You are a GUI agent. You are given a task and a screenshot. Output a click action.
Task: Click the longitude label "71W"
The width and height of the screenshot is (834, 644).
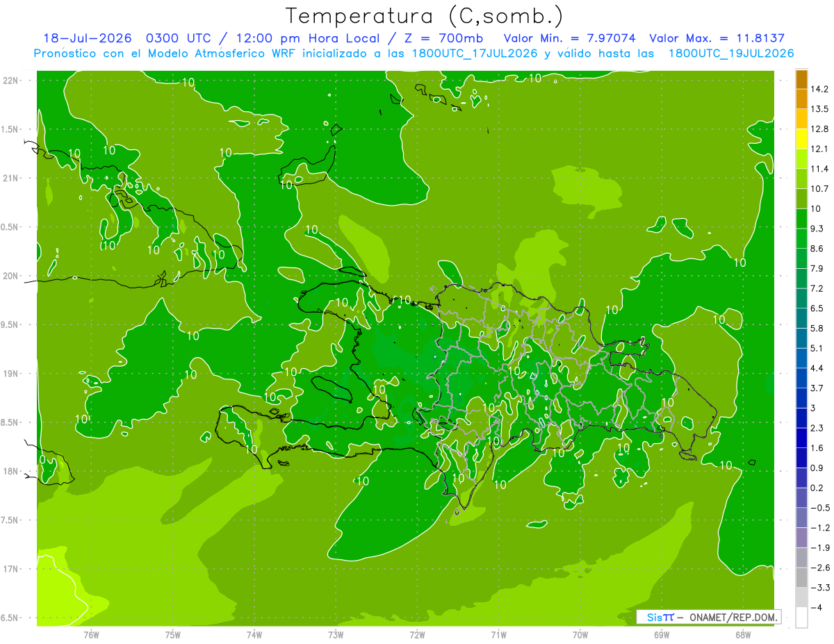[x=498, y=634]
